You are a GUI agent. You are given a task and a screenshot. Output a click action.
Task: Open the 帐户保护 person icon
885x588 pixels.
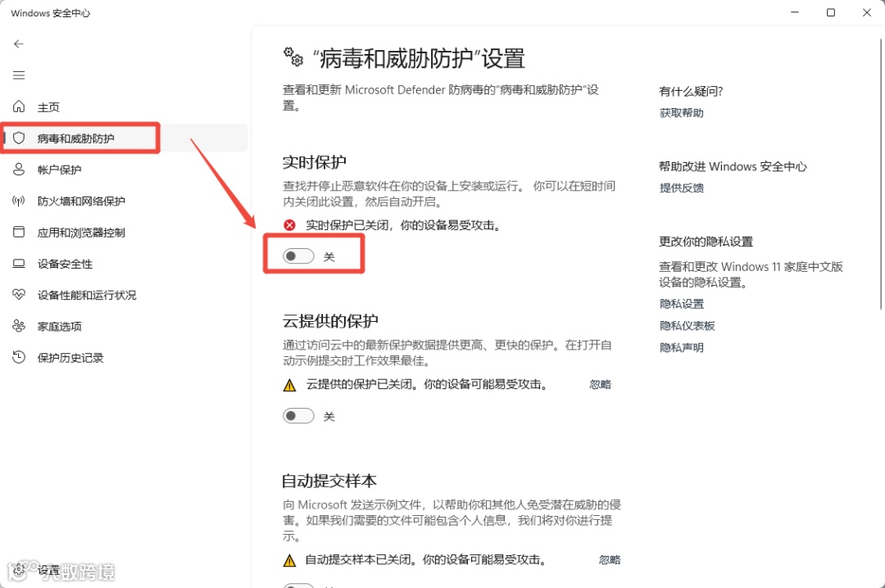tap(19, 170)
